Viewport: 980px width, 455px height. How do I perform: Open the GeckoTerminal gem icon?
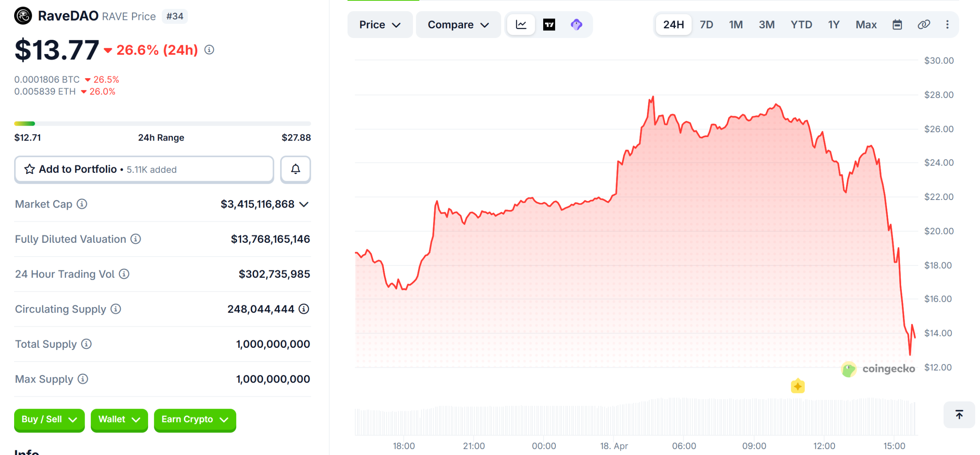coord(577,24)
